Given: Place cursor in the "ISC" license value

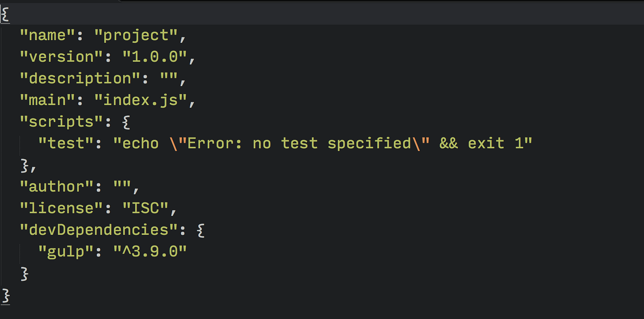Looking at the screenshot, I should click(x=145, y=208).
